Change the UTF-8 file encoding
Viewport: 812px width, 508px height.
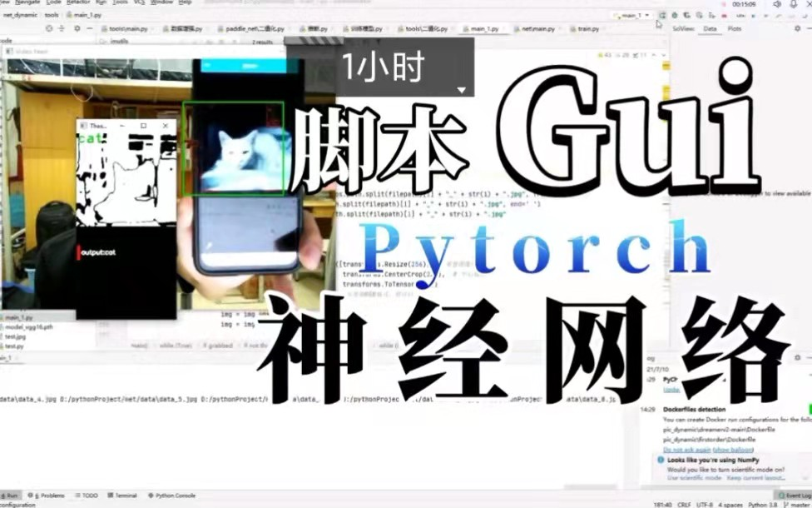pyautogui.click(x=705, y=505)
